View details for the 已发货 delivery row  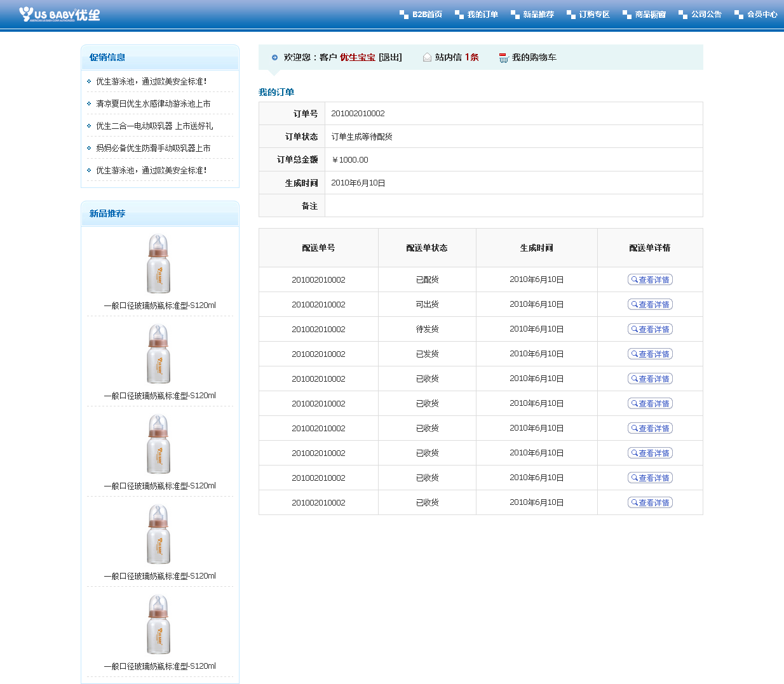click(x=650, y=354)
